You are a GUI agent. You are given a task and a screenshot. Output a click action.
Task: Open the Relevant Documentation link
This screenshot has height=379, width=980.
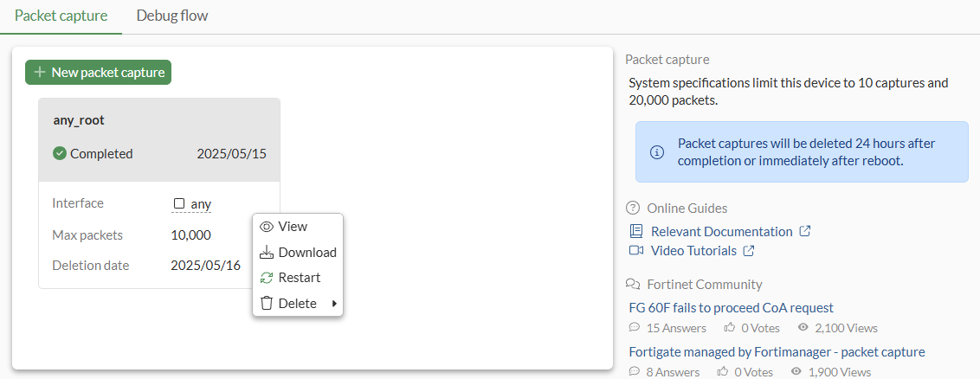721,232
